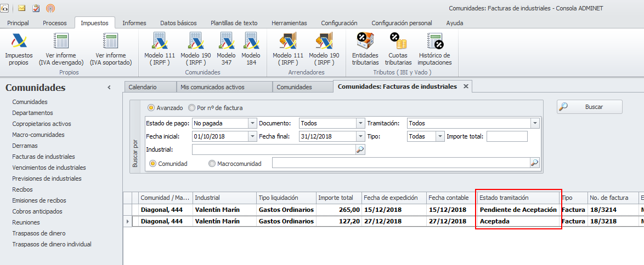
Task: Click the Importe total input field
Action: pyautogui.click(x=506, y=136)
